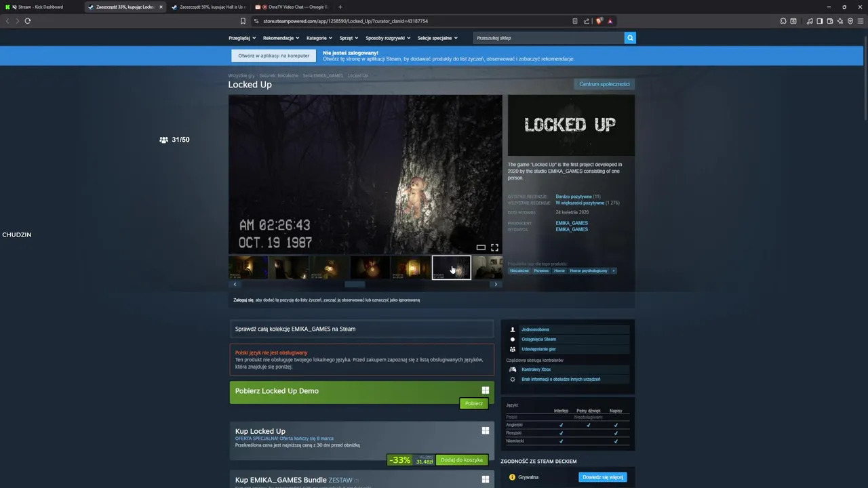
Task: Click the Steam Deck playable yellow icon
Action: click(x=512, y=477)
